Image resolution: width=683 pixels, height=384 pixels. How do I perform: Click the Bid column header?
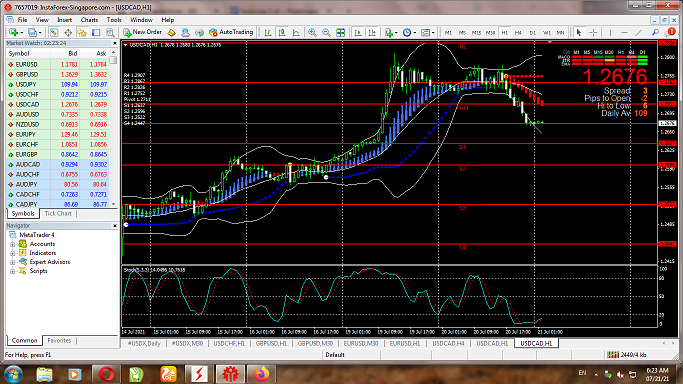73,54
